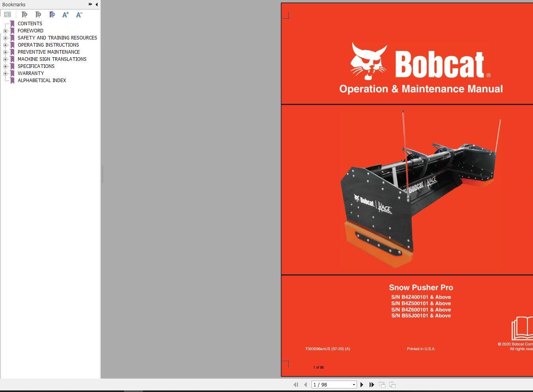Click the previous page arrow
Viewport: 533px width, 392px height.
(305, 384)
